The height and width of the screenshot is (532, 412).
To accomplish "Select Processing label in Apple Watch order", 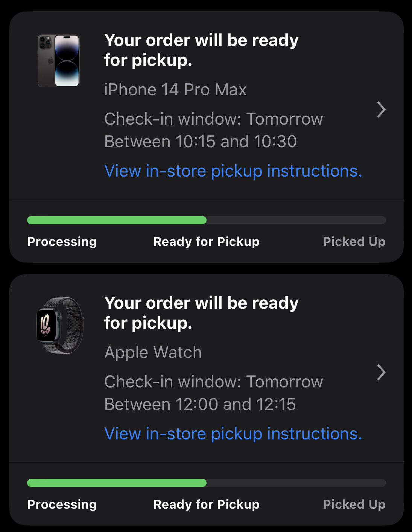I will click(62, 505).
